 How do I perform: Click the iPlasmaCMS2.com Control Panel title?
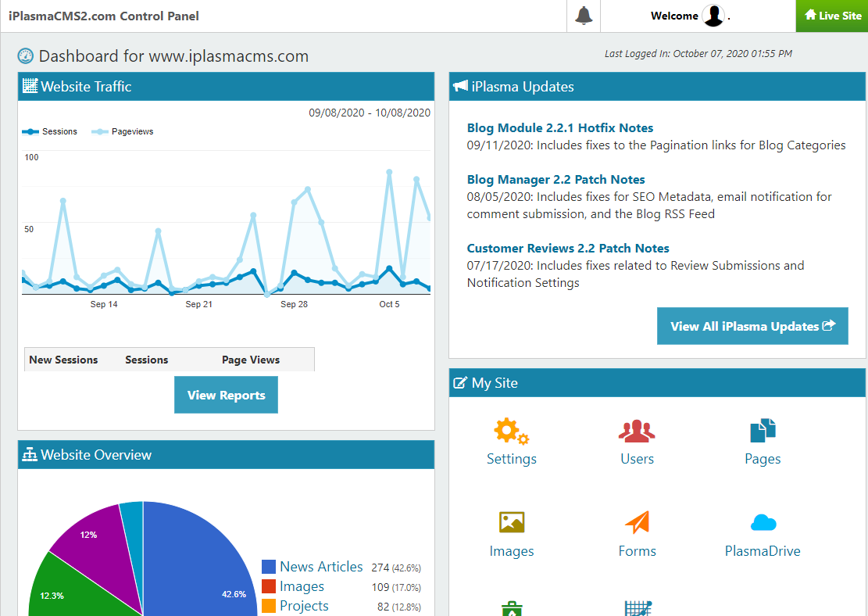click(x=103, y=16)
